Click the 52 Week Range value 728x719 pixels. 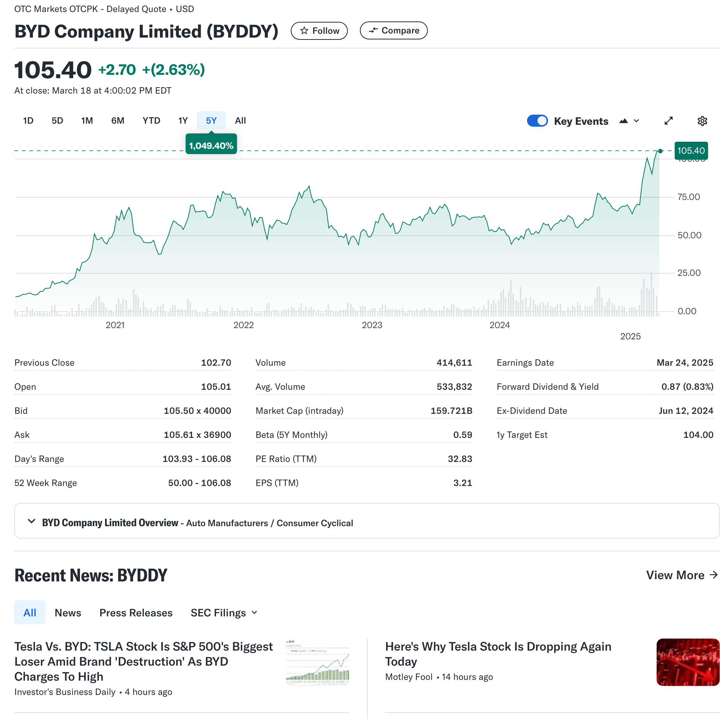tap(199, 483)
